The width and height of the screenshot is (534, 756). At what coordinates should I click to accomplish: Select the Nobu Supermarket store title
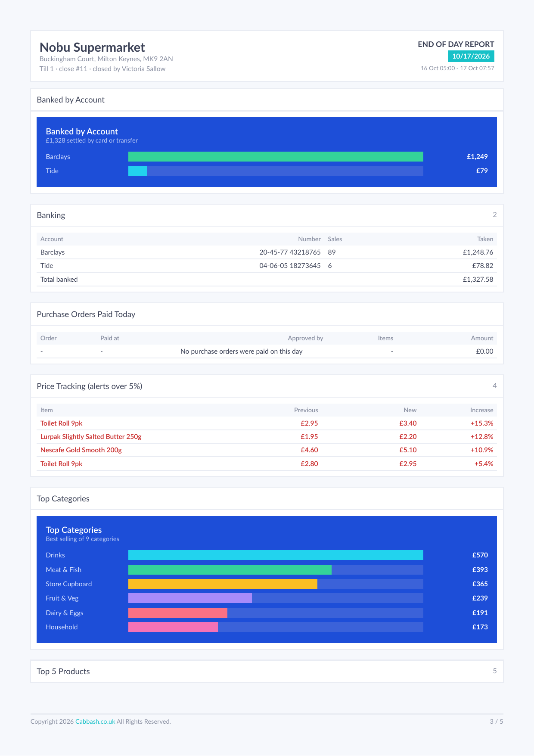click(x=92, y=47)
